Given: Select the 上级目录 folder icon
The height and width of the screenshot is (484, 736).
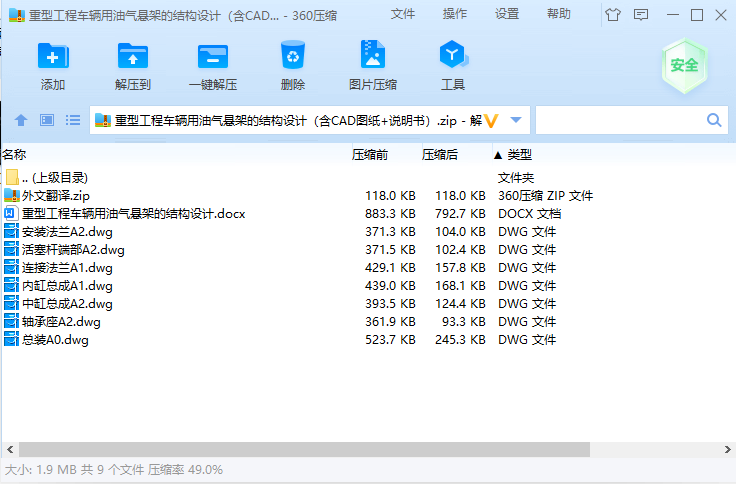Looking at the screenshot, I should pyautogui.click(x=13, y=177).
